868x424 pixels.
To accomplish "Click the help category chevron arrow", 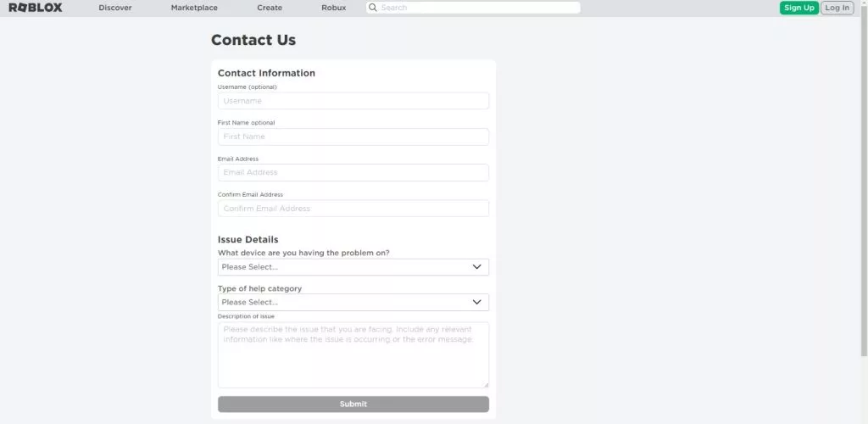I will coord(477,302).
